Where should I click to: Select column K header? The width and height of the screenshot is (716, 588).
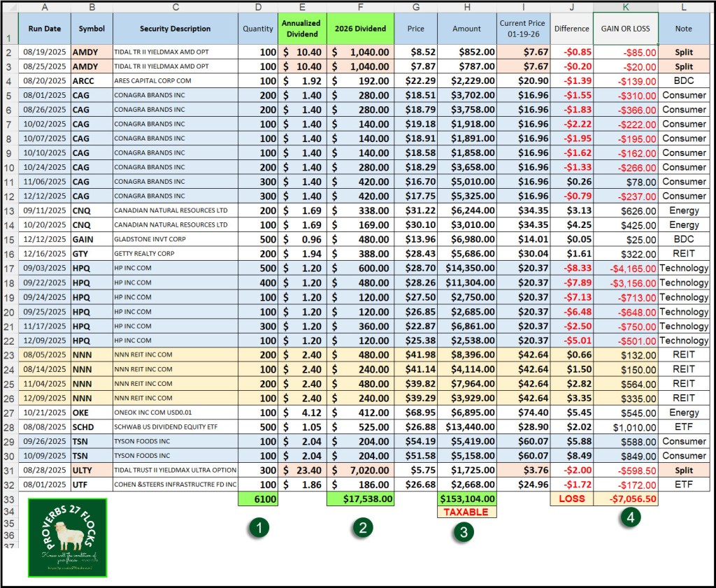625,7
